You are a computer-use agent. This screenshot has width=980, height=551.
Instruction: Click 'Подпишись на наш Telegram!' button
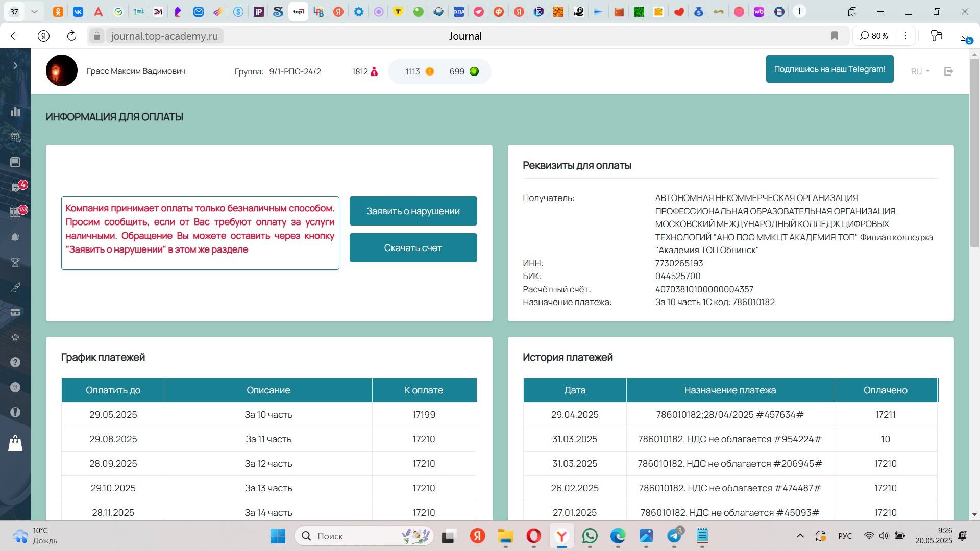(x=829, y=69)
